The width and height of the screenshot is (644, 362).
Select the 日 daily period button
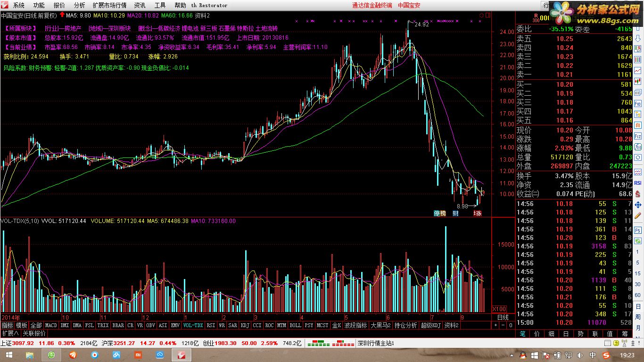637,306
